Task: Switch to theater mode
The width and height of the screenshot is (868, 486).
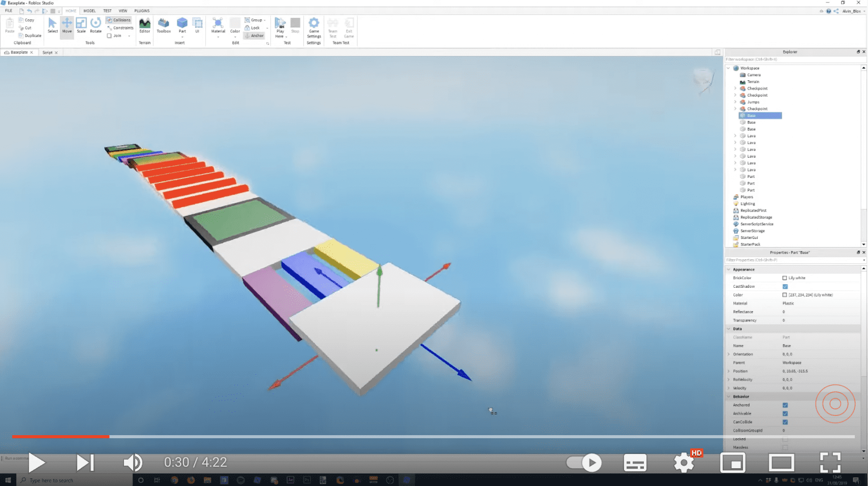Action: coord(782,463)
